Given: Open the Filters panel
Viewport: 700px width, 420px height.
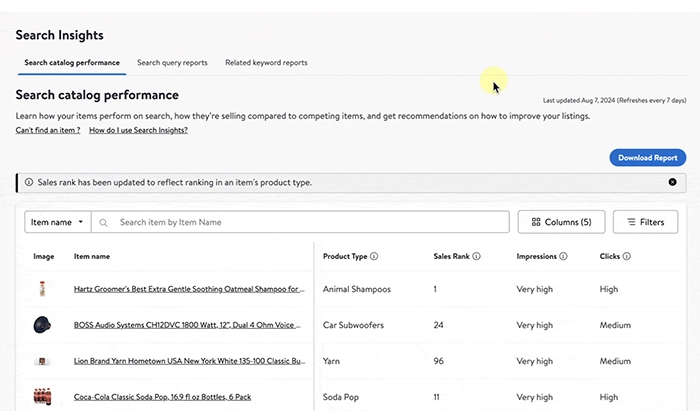Looking at the screenshot, I should click(645, 222).
